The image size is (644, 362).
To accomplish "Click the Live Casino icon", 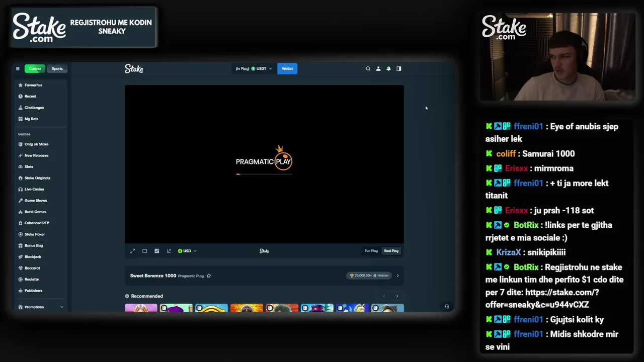I will [x=21, y=189].
